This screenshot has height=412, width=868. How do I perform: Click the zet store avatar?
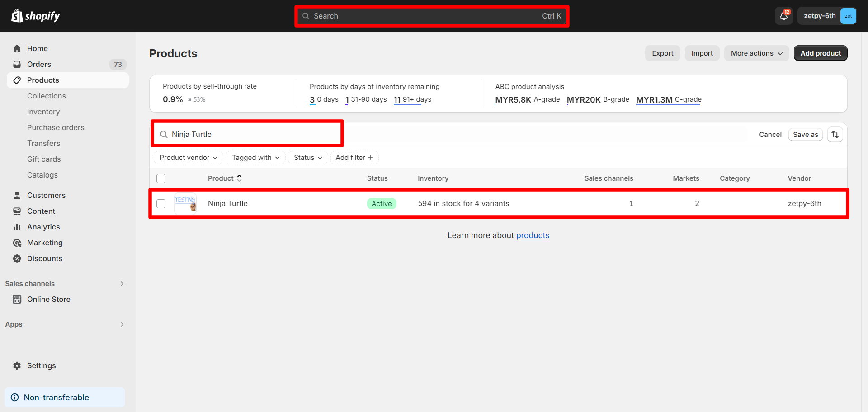pyautogui.click(x=848, y=16)
